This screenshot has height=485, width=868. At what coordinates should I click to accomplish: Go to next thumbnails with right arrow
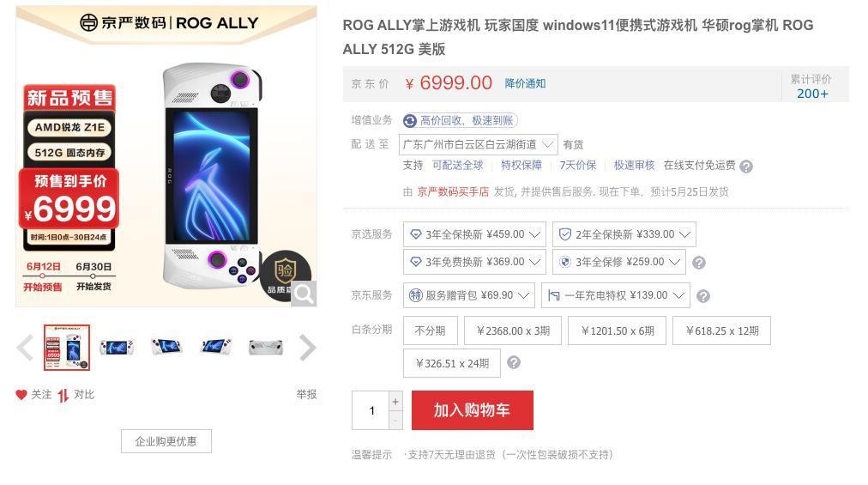[308, 349]
